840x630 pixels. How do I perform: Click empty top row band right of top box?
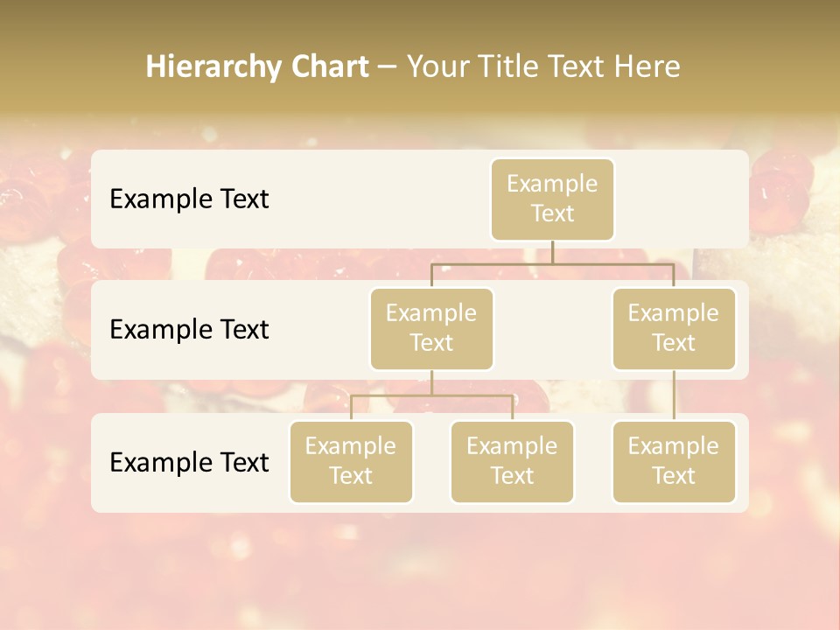(x=682, y=199)
